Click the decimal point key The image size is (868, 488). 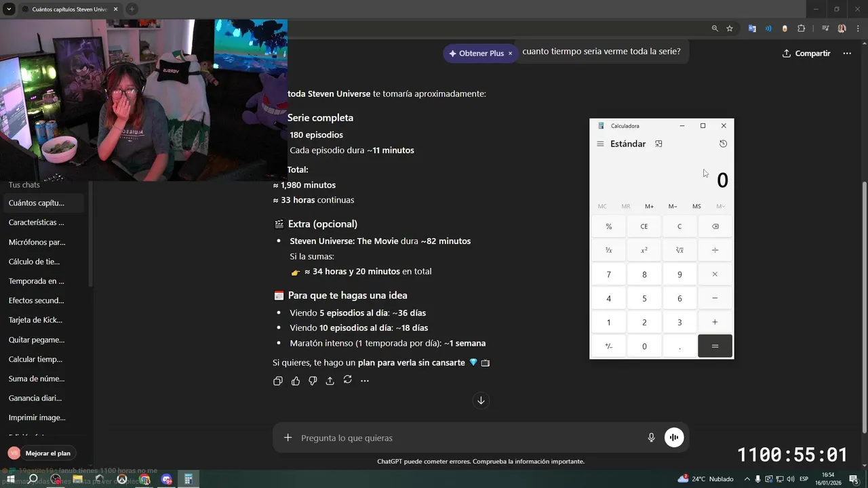[679, 346]
